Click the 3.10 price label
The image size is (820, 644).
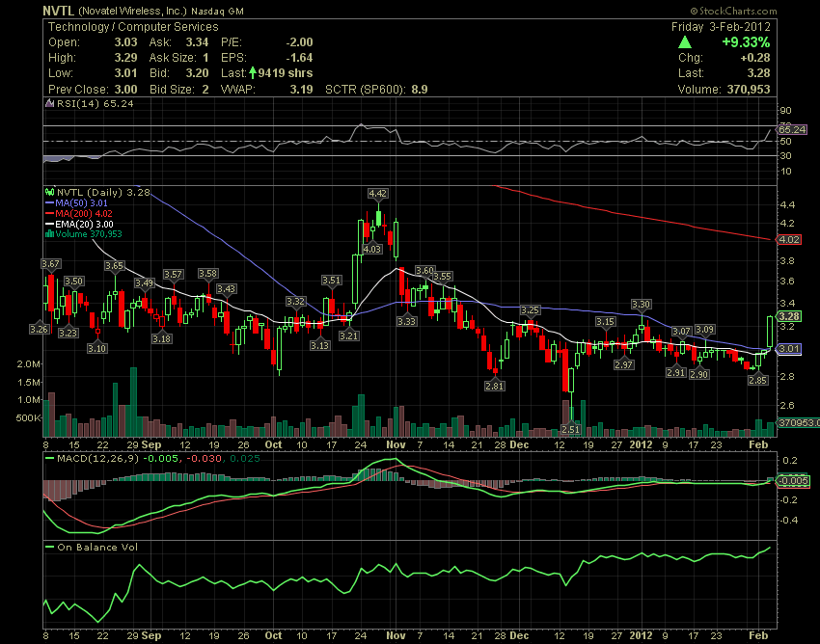tap(96, 348)
